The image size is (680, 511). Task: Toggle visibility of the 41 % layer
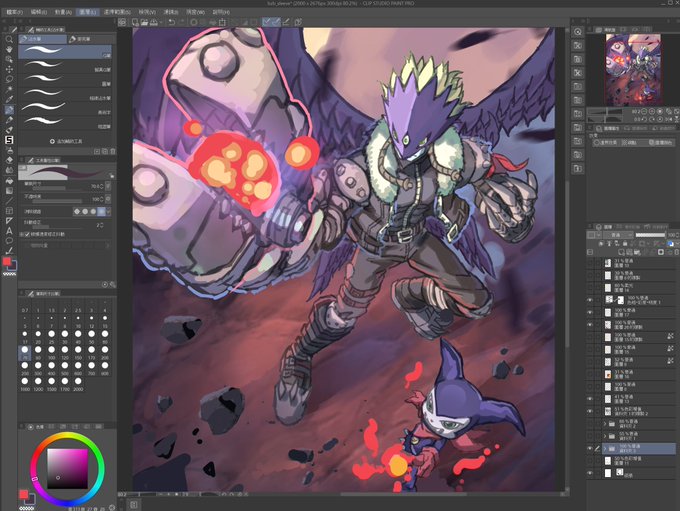pyautogui.click(x=590, y=398)
